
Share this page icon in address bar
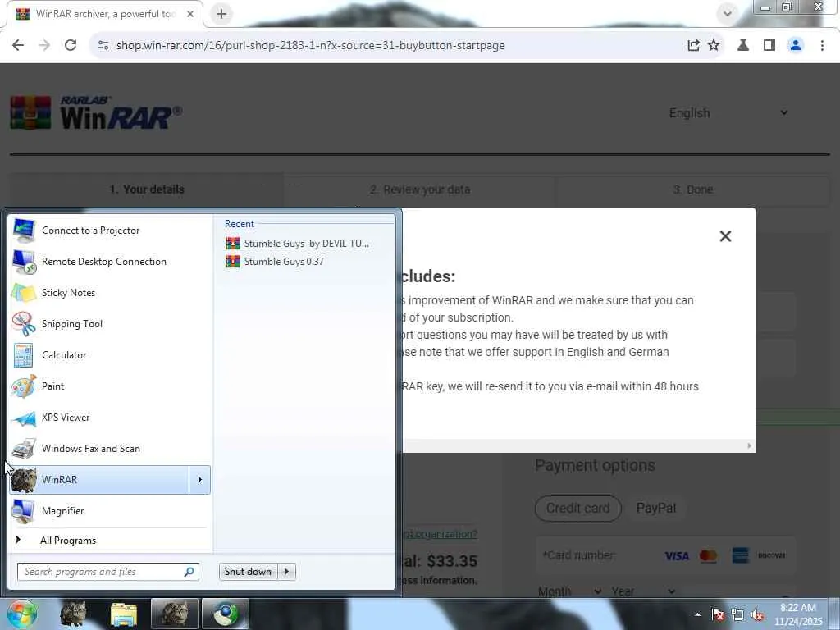click(x=693, y=46)
